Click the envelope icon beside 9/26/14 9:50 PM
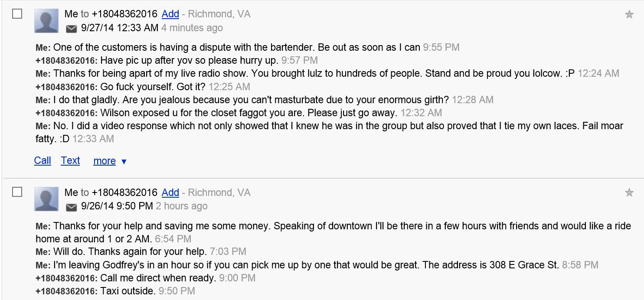The image size is (644, 300). point(71,207)
